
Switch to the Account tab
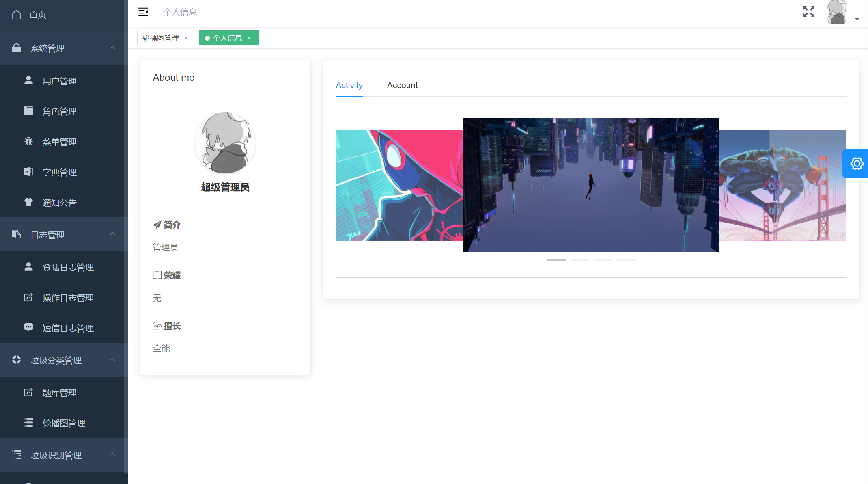click(402, 85)
